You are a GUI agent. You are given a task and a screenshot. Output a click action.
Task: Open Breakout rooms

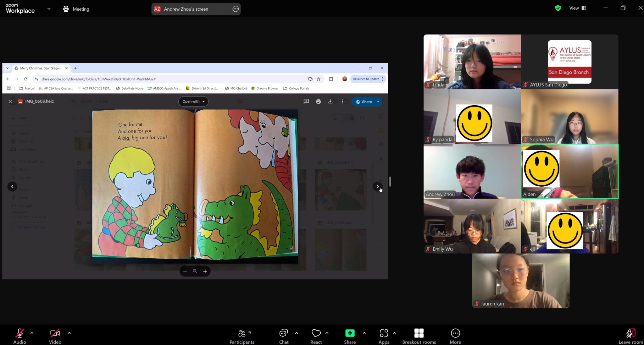[419, 336]
